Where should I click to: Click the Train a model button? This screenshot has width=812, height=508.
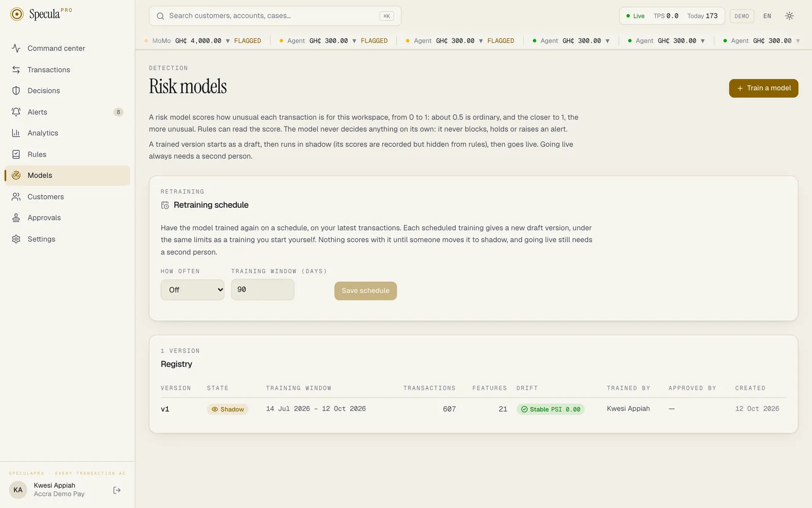(x=763, y=88)
